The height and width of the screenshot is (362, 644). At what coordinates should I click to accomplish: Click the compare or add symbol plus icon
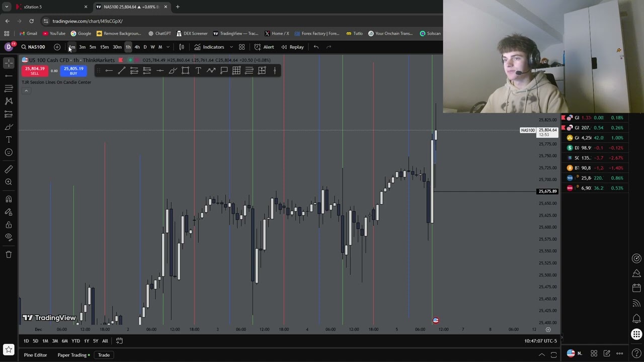(57, 47)
